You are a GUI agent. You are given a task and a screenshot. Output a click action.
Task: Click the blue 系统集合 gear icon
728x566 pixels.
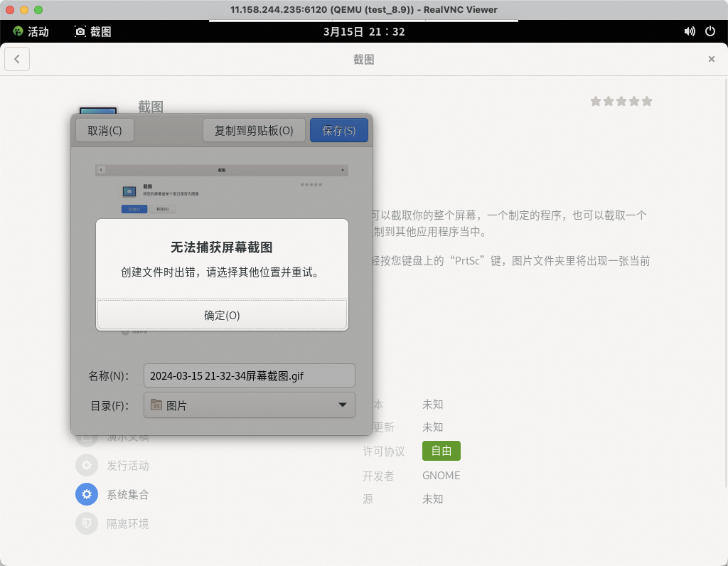[87, 494]
